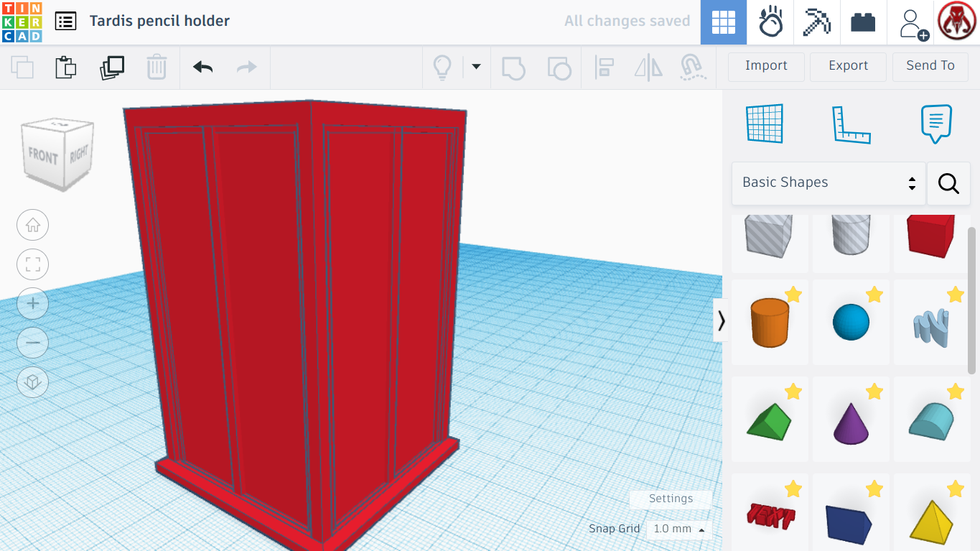The image size is (980, 551).
Task: Undo the last action
Action: [x=203, y=68]
